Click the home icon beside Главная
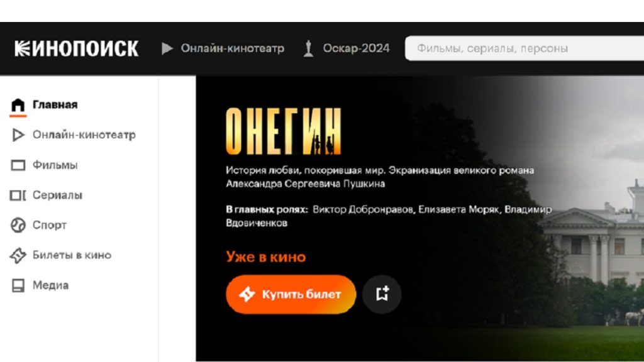Viewport: 644px width, 362px height. tap(18, 105)
